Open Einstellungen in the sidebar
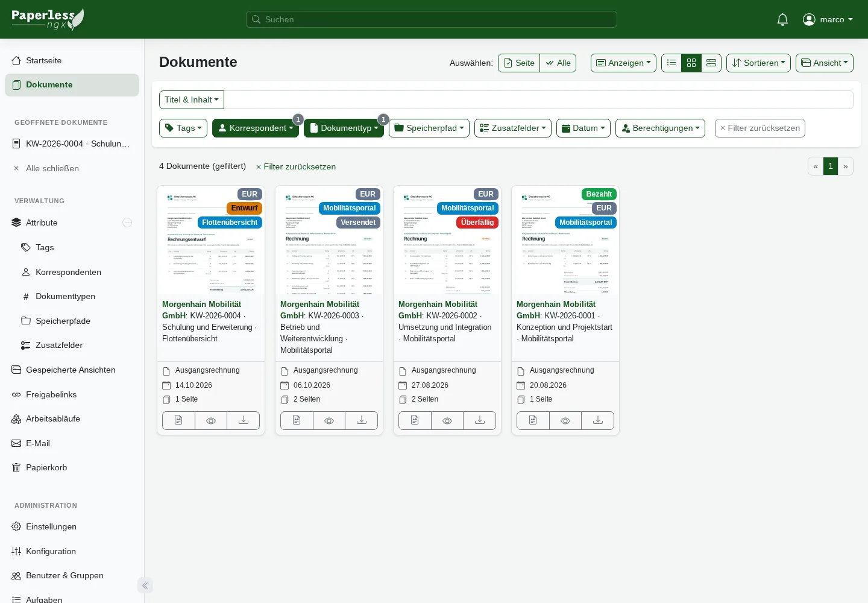This screenshot has height=603, width=868. point(72,526)
